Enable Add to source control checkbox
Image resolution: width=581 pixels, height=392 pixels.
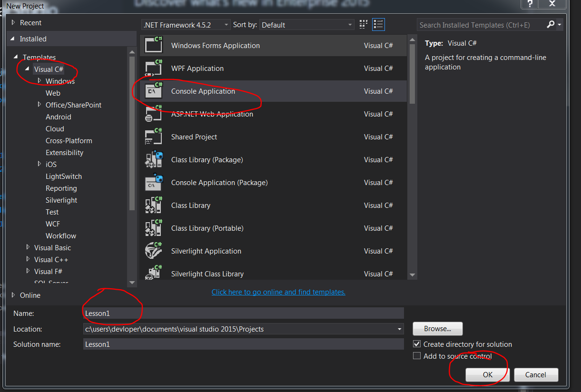click(x=417, y=356)
